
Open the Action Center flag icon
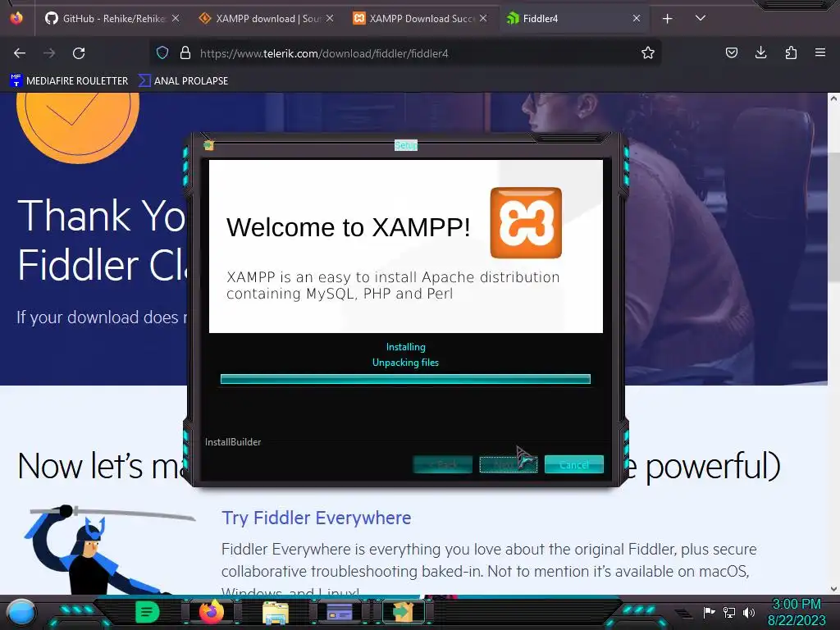[x=709, y=612]
